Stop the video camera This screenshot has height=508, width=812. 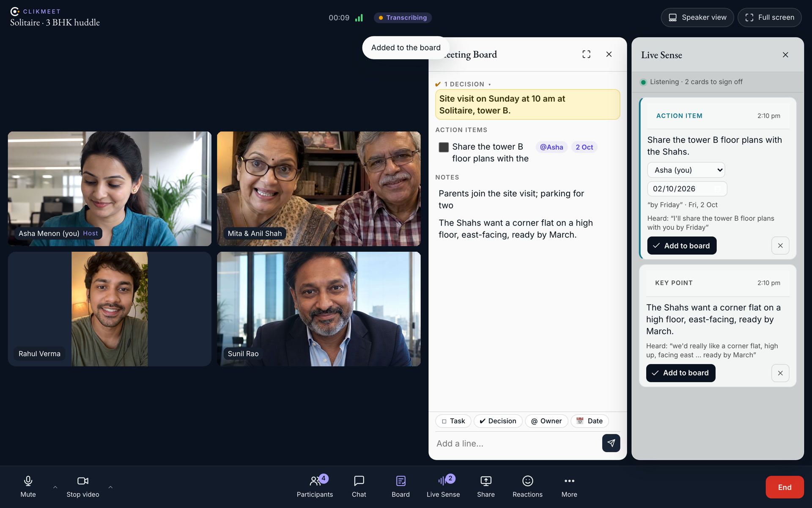[82, 487]
